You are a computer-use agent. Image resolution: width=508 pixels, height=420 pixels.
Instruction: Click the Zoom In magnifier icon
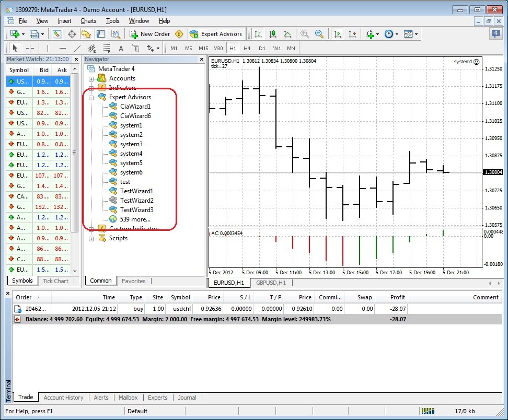click(x=304, y=34)
